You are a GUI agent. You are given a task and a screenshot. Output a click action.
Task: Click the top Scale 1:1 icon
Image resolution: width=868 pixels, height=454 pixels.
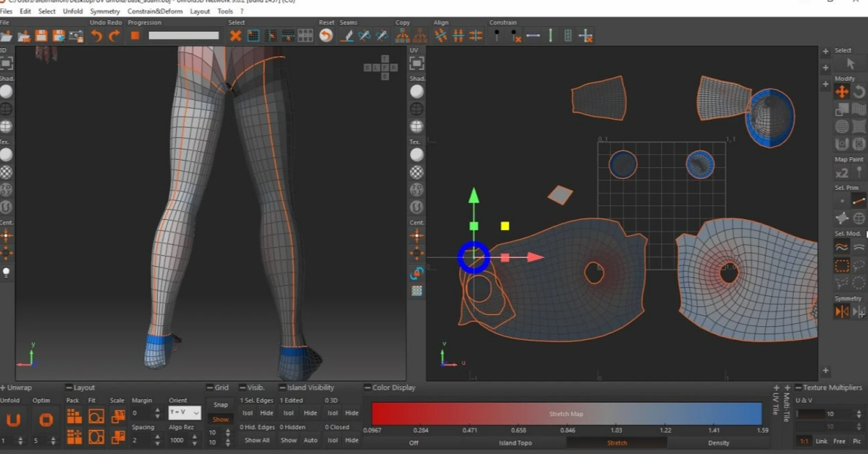click(x=118, y=416)
